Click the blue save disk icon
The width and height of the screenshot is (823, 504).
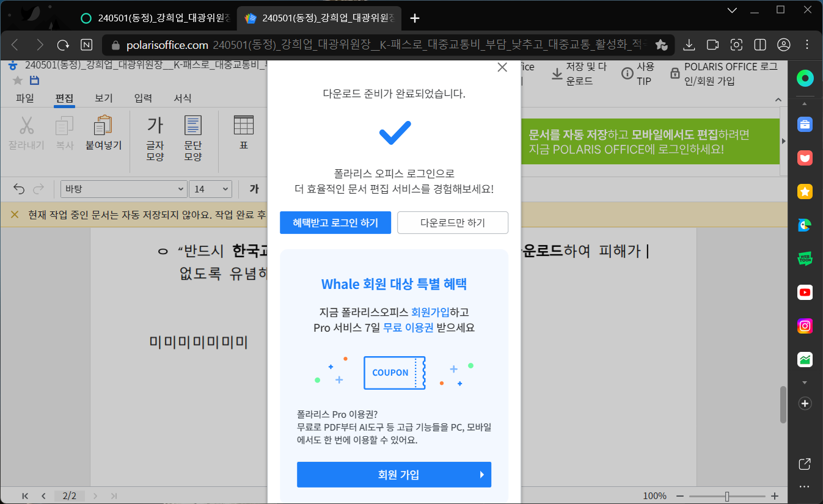(x=34, y=80)
